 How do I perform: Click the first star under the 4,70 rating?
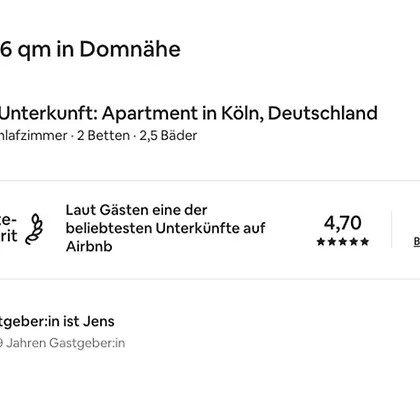321,241
